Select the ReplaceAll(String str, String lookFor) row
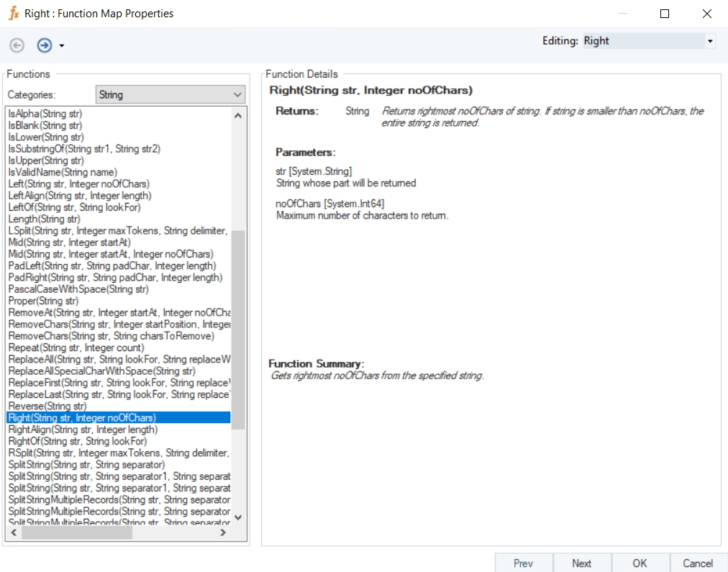Viewport: 728px width, 572px height. [119, 359]
